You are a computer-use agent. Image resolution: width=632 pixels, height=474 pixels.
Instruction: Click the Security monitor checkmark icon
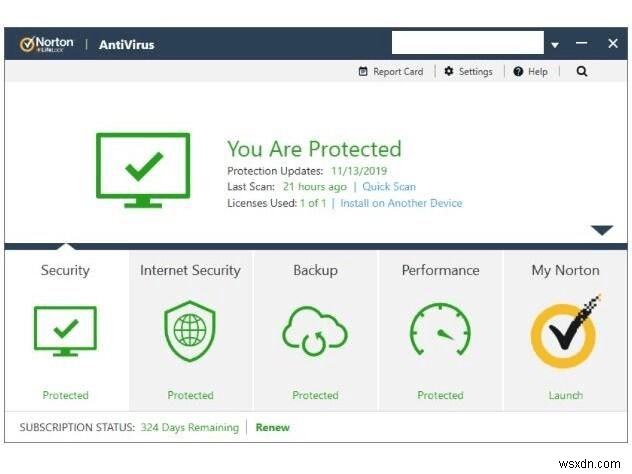(65, 333)
